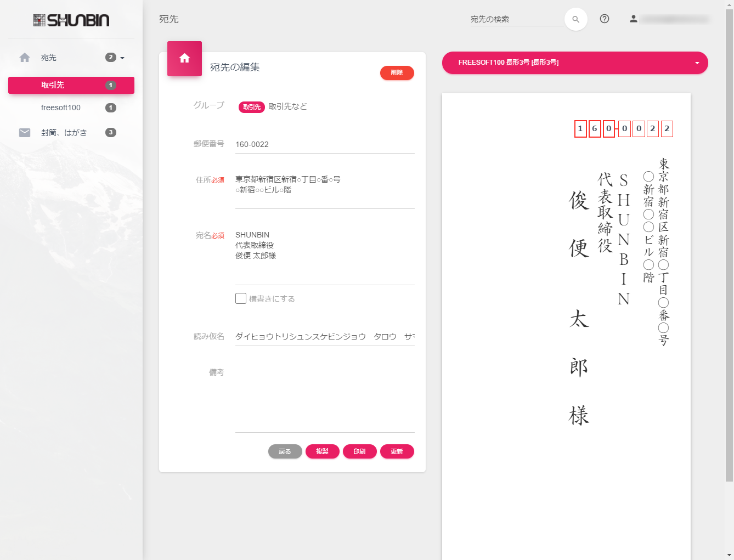This screenshot has height=560, width=734.
Task: Click the vertical page scrollbar
Action: [x=729, y=246]
